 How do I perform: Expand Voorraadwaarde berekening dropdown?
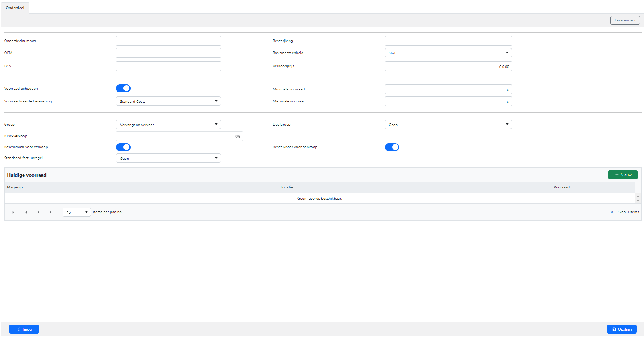pyautogui.click(x=168, y=101)
